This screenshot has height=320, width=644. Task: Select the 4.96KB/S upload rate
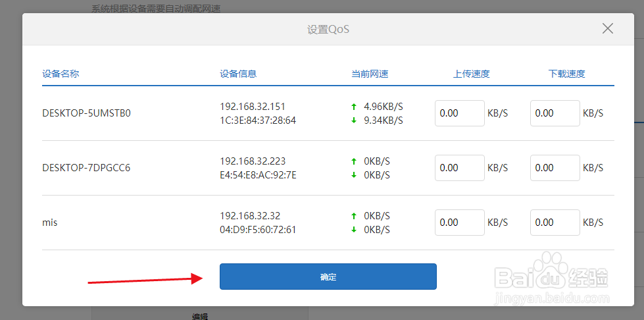384,107
